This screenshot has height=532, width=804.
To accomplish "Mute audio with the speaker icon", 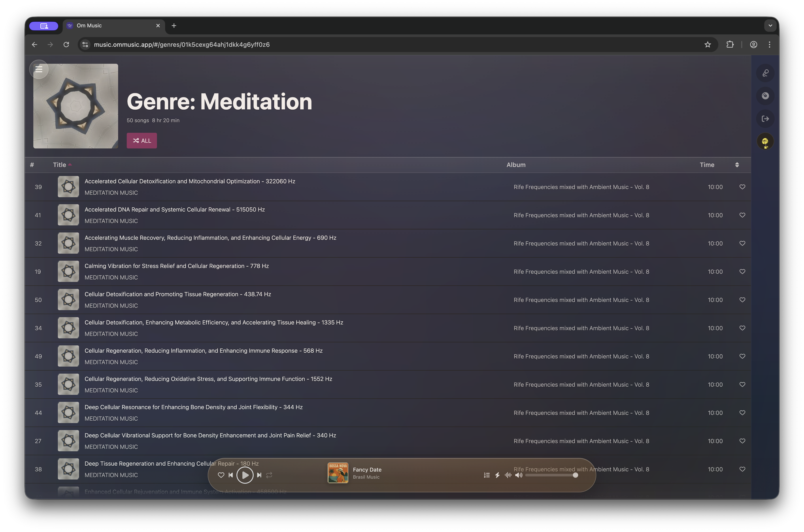I will click(x=519, y=475).
